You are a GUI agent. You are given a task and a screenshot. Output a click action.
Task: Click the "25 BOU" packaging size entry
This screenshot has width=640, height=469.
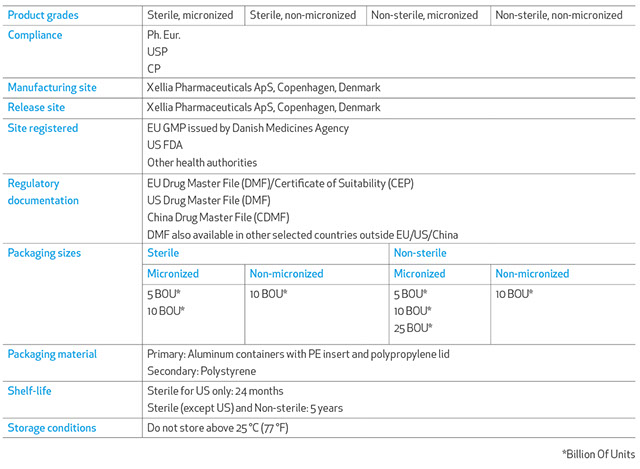pyautogui.click(x=412, y=328)
